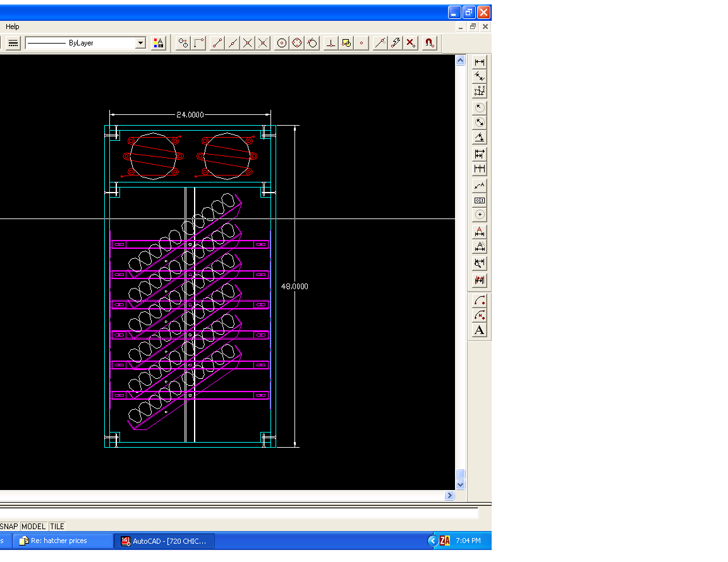Select the Snap to Quick icon
This screenshot has height=562, width=728.
[x=396, y=43]
